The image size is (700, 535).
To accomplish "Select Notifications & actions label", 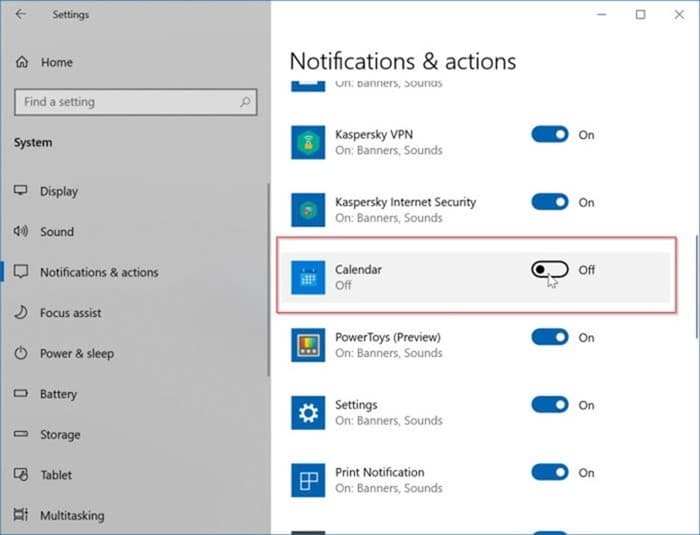I will pyautogui.click(x=99, y=272).
